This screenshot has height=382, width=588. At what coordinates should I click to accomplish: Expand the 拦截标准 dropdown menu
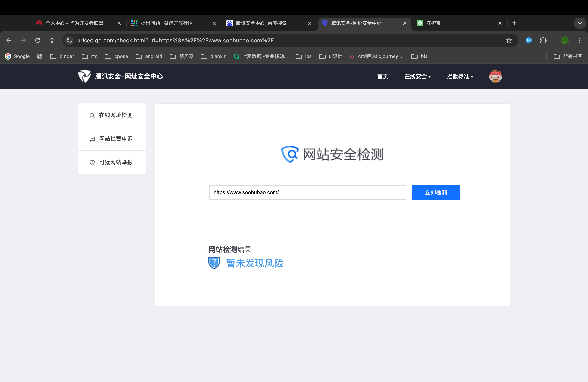point(460,77)
